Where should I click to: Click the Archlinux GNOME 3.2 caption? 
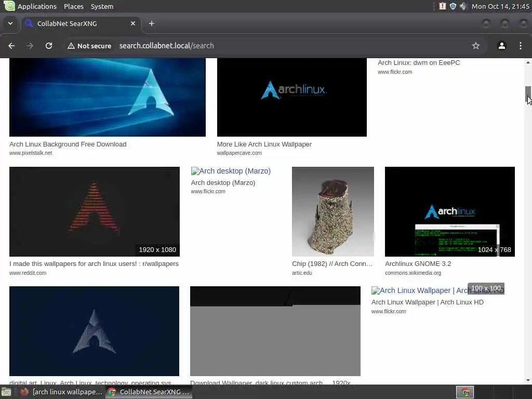click(418, 263)
